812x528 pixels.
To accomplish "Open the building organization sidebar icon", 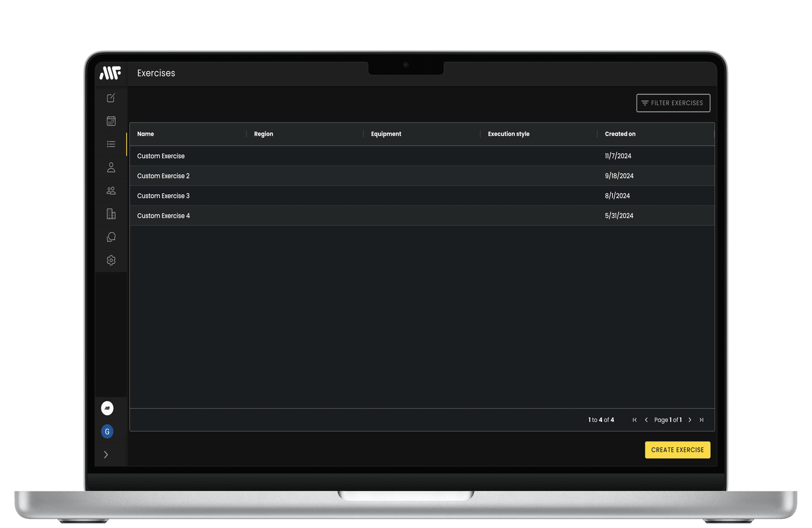I will [x=111, y=214].
